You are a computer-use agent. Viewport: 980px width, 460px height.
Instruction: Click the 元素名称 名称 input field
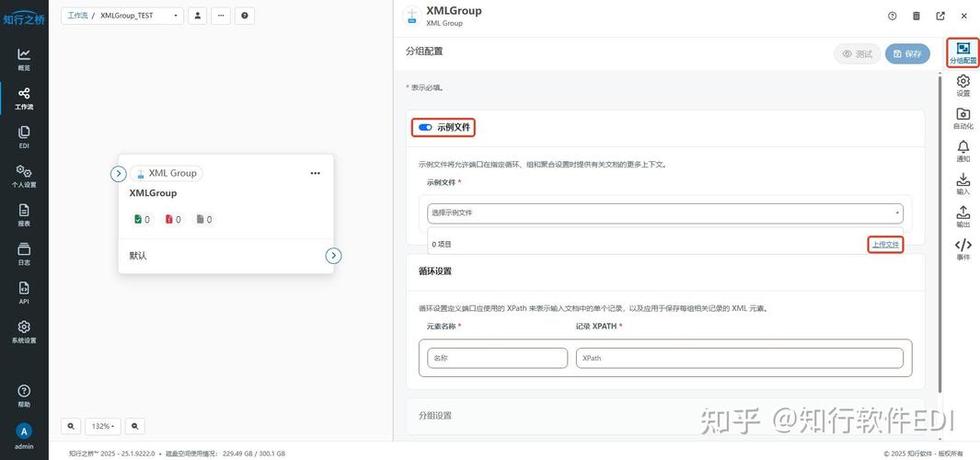coord(498,358)
